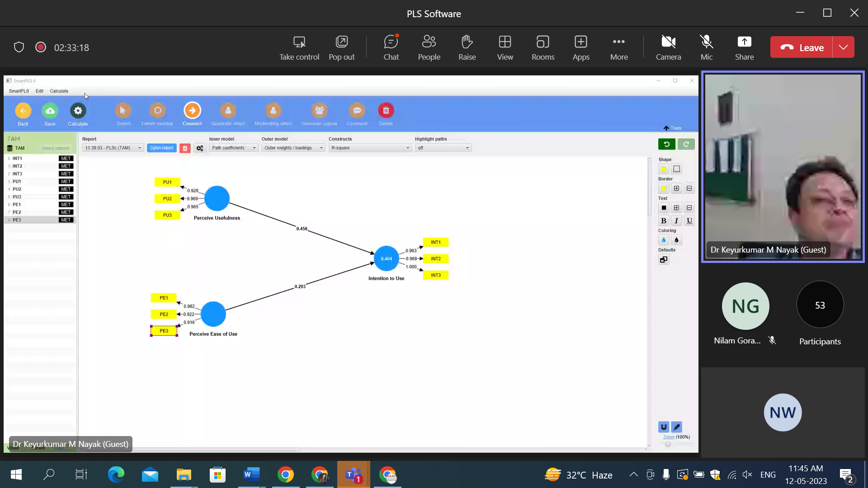The height and width of the screenshot is (488, 868).
Task: Open Teams Chat panel
Action: pos(391,47)
